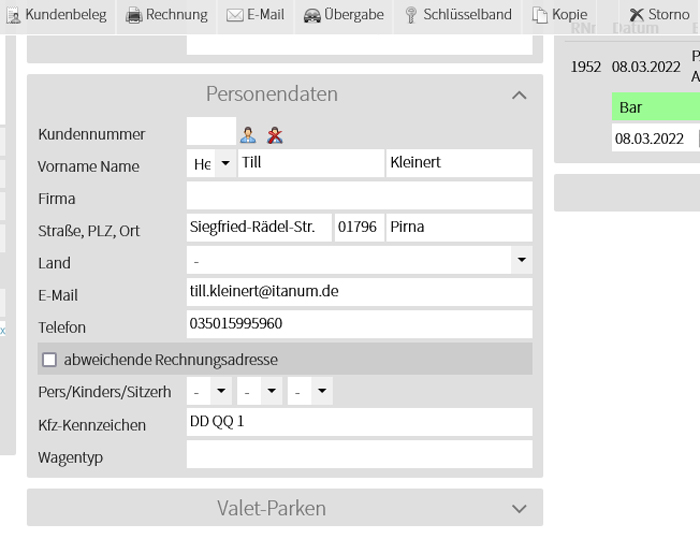This screenshot has height=539, width=700.
Task: Create a Kopie of the booking
Action: (x=559, y=15)
